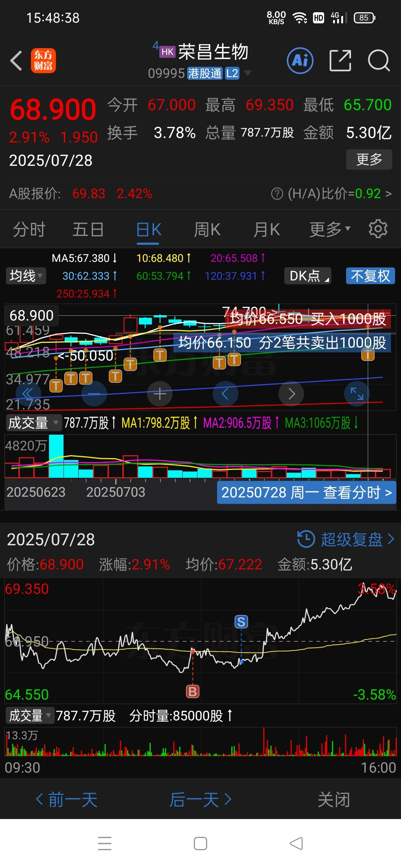Tap Android recent apps menu icon

(x=105, y=844)
